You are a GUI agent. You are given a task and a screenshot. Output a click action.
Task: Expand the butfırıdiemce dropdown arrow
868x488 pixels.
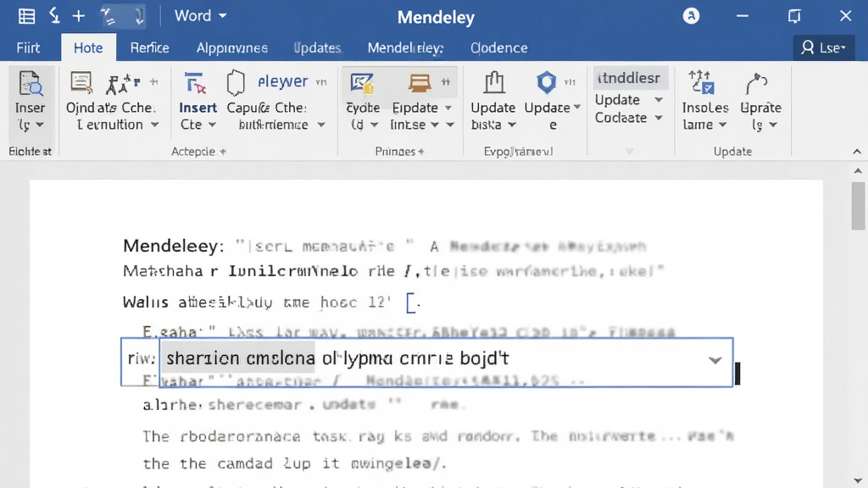pyautogui.click(x=321, y=125)
